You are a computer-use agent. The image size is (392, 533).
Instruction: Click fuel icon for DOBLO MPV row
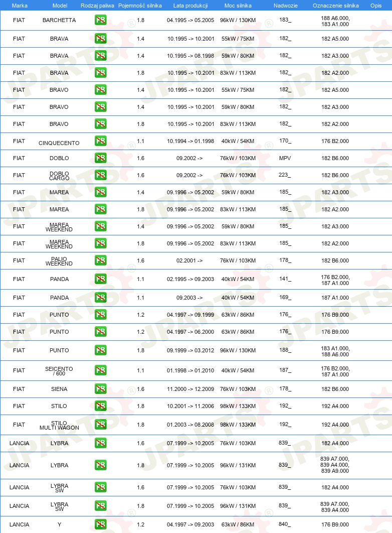click(100, 158)
